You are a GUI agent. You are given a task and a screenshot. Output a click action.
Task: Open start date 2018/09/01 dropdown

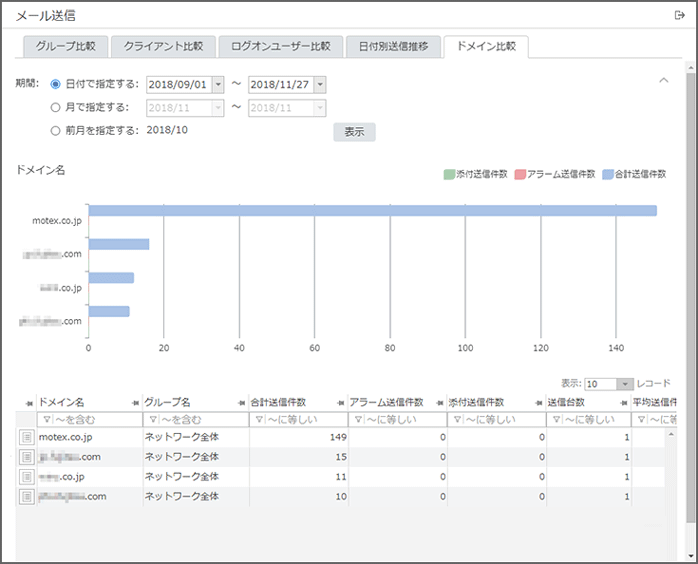(x=218, y=85)
